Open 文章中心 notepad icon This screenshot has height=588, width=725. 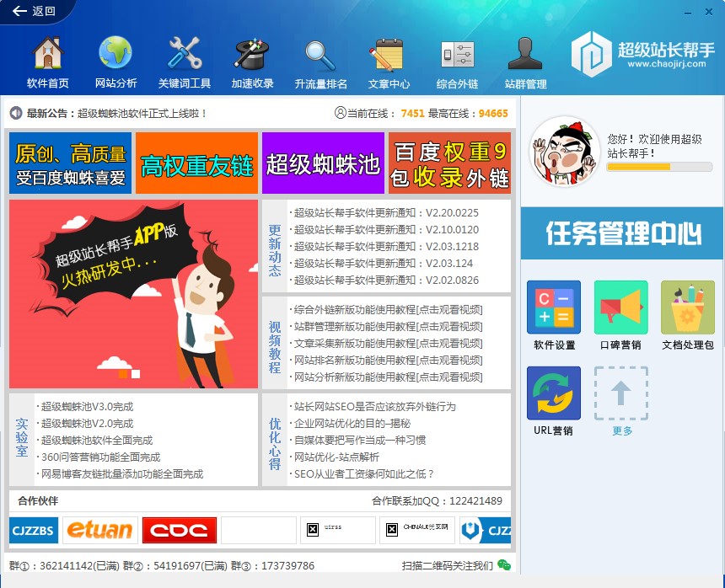(388, 55)
